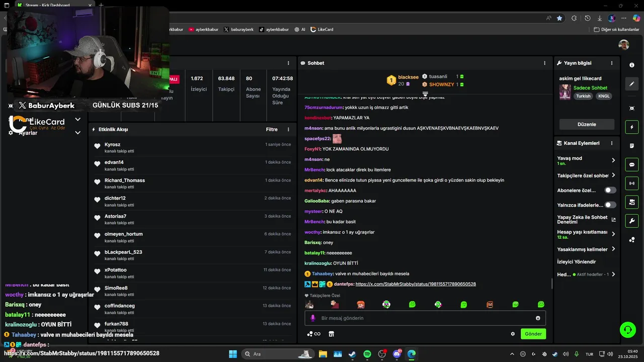Open Discord from the taskbar
Image resolution: width=644 pixels, height=362 pixels.
(397, 354)
